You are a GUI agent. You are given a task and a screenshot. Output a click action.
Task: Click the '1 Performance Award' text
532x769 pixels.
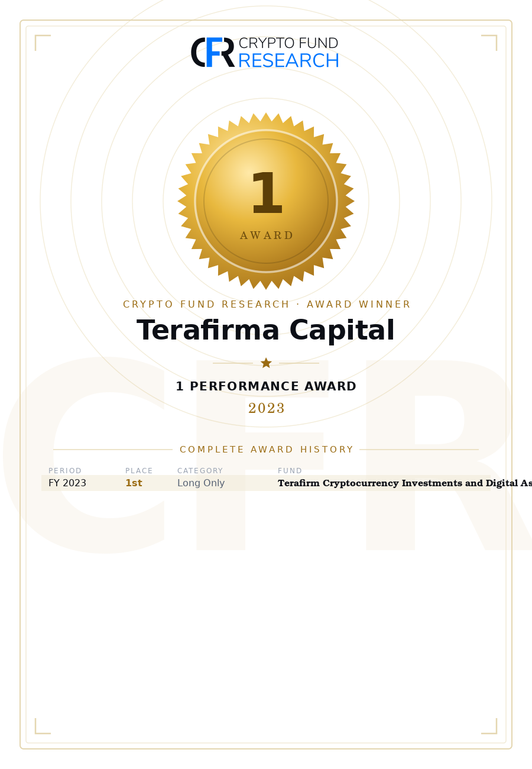(266, 386)
